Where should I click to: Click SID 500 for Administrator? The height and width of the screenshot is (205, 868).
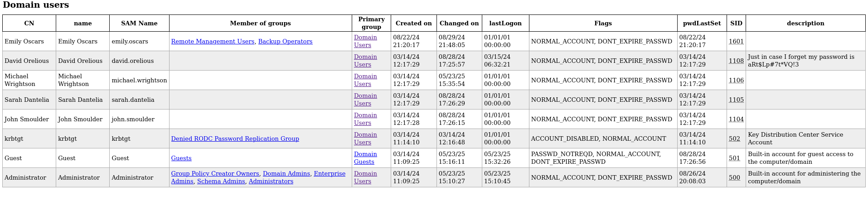(x=734, y=178)
